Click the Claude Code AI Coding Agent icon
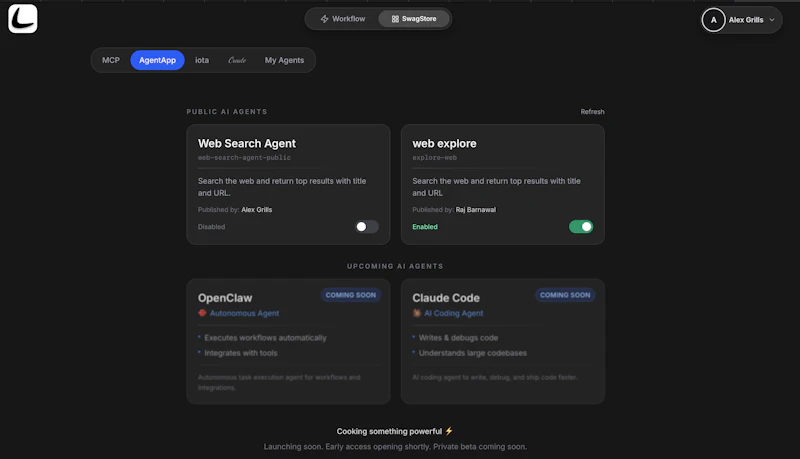800x459 pixels. tap(416, 313)
